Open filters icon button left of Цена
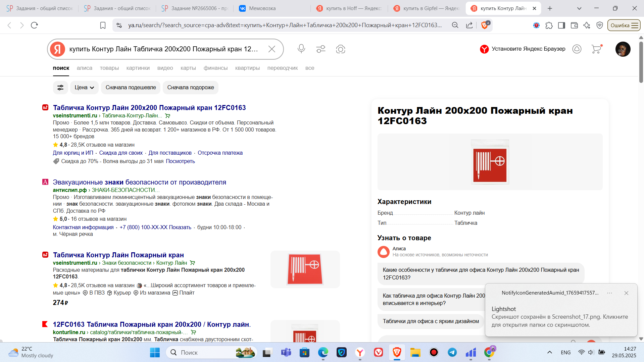 point(60,88)
